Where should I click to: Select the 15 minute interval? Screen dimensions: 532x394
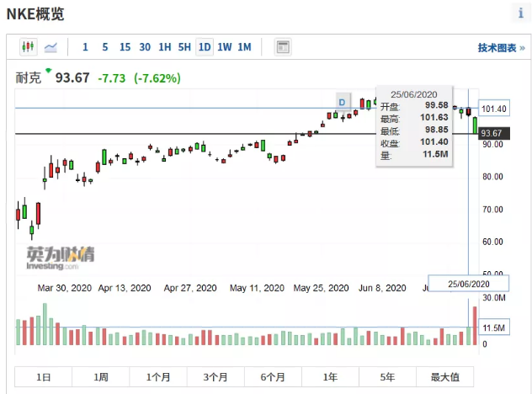point(125,47)
